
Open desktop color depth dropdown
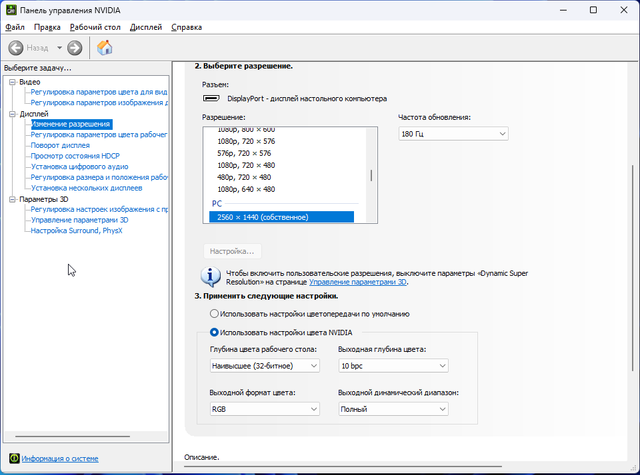click(264, 366)
